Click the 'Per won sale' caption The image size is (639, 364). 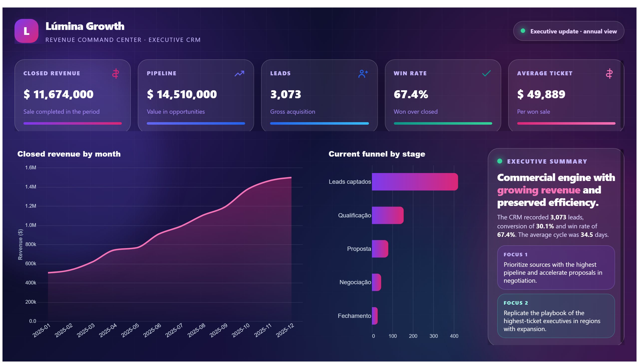click(533, 111)
